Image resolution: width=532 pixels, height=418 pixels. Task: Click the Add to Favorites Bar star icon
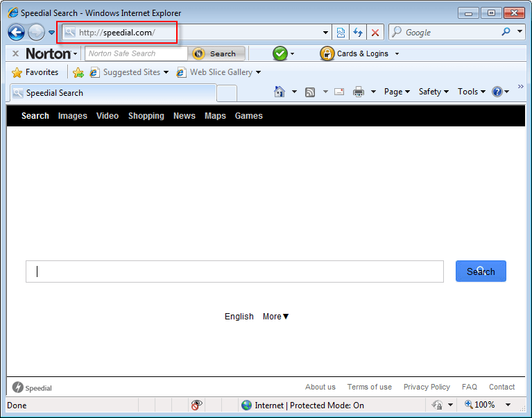78,72
